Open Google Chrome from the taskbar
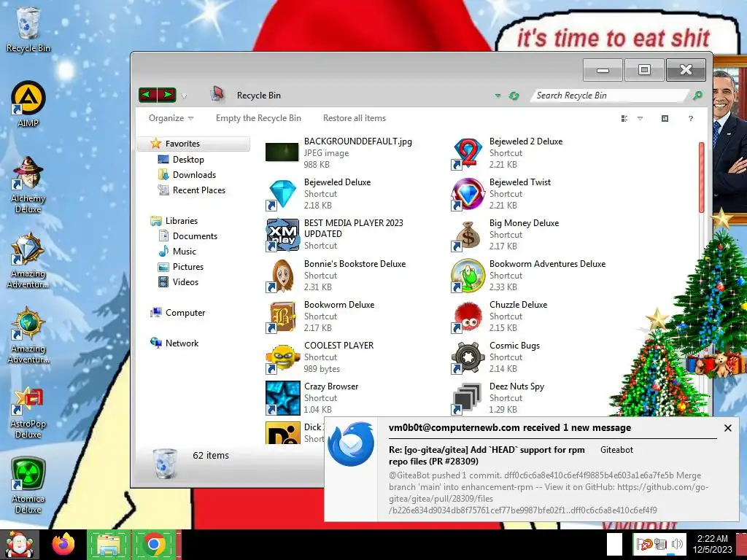The width and height of the screenshot is (747, 560). click(x=154, y=545)
